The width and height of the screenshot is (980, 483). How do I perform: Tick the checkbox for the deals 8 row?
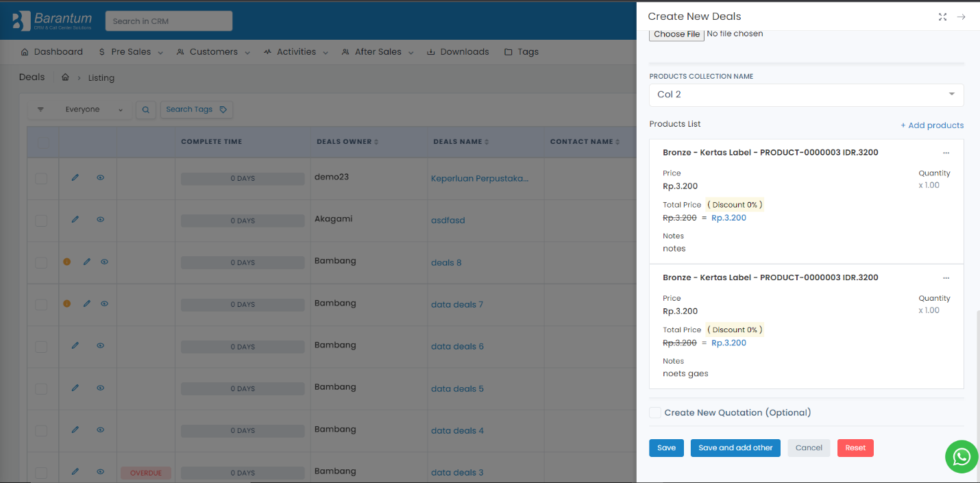pos(41,262)
